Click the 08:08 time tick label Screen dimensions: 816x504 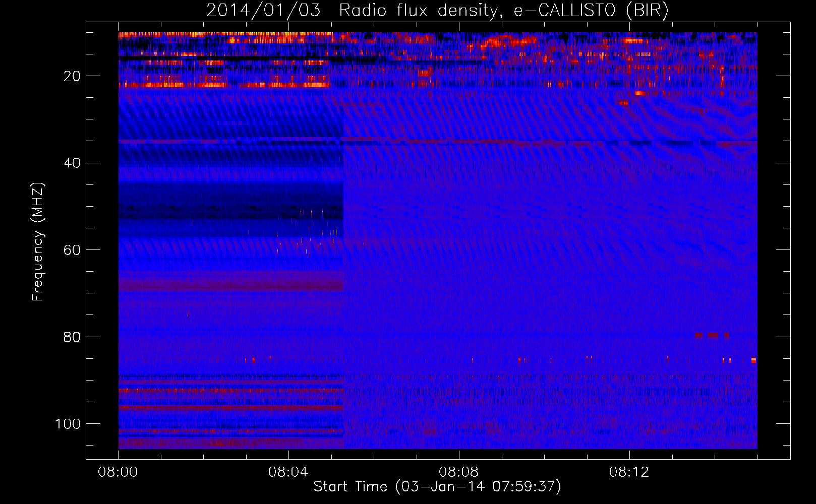pyautogui.click(x=459, y=472)
